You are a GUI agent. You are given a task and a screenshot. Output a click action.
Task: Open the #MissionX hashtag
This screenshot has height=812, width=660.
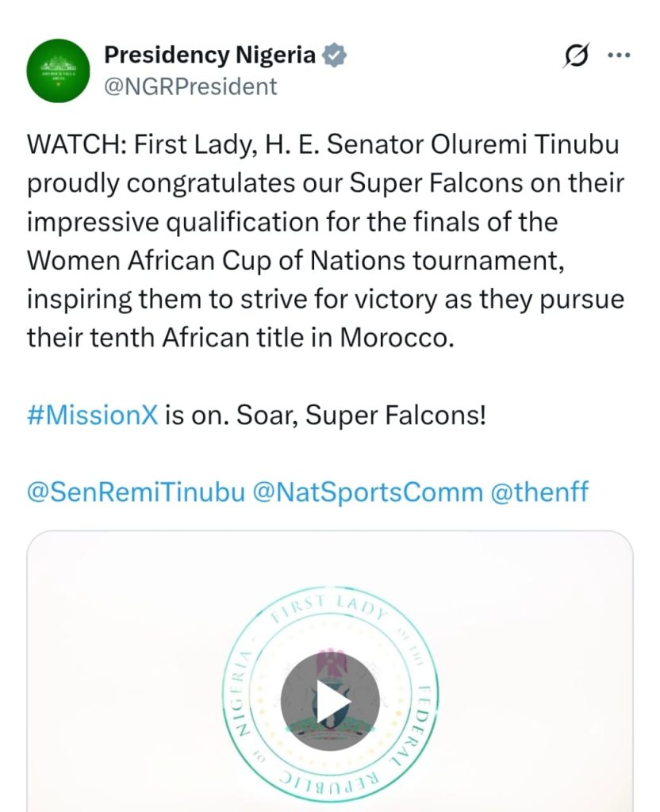[92, 415]
